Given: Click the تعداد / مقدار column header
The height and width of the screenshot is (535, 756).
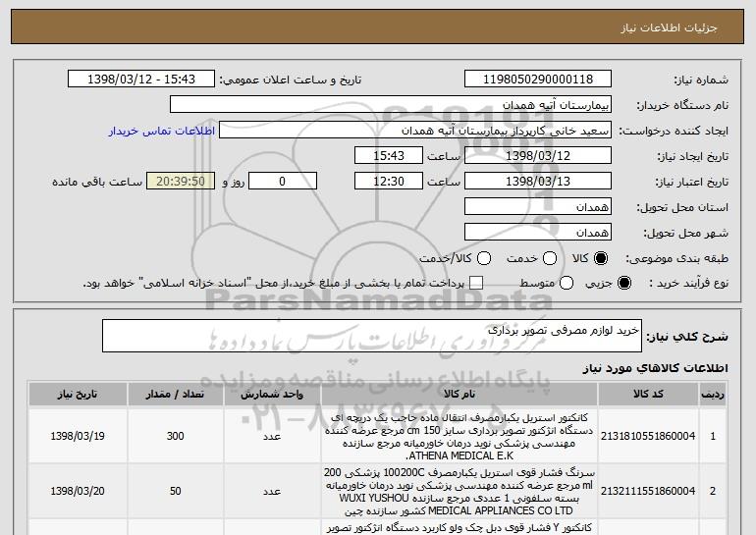Looking at the screenshot, I should tap(176, 395).
